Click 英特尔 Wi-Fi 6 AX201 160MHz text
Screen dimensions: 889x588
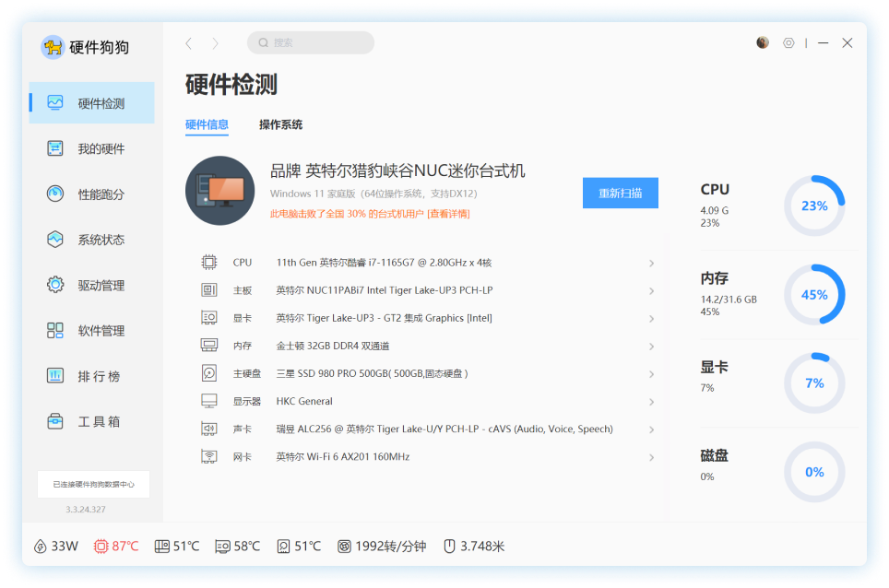pyautogui.click(x=342, y=456)
